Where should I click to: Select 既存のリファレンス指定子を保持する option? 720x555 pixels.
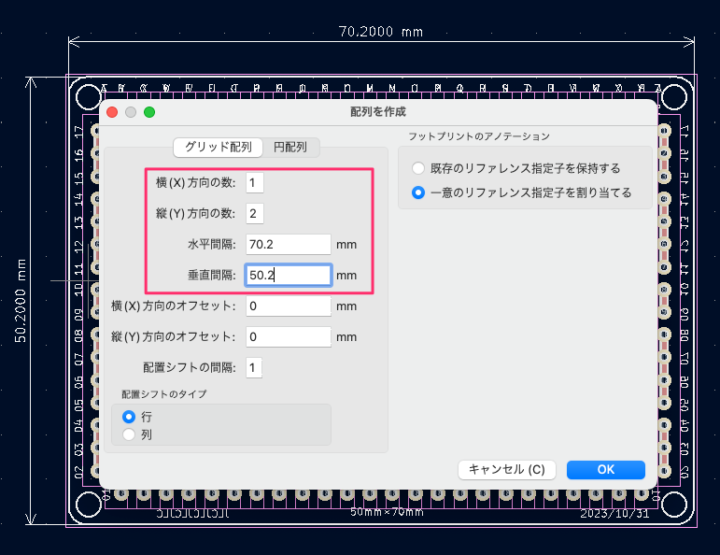pyautogui.click(x=419, y=168)
